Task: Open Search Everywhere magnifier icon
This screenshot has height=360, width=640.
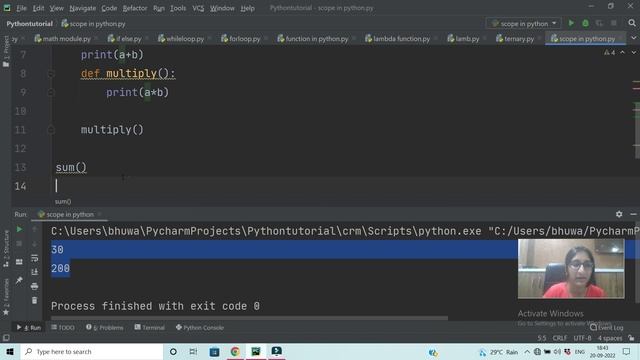Action: click(x=632, y=23)
